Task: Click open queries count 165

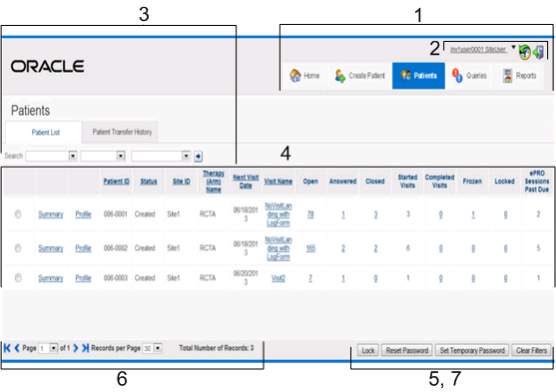Action: coord(310,248)
